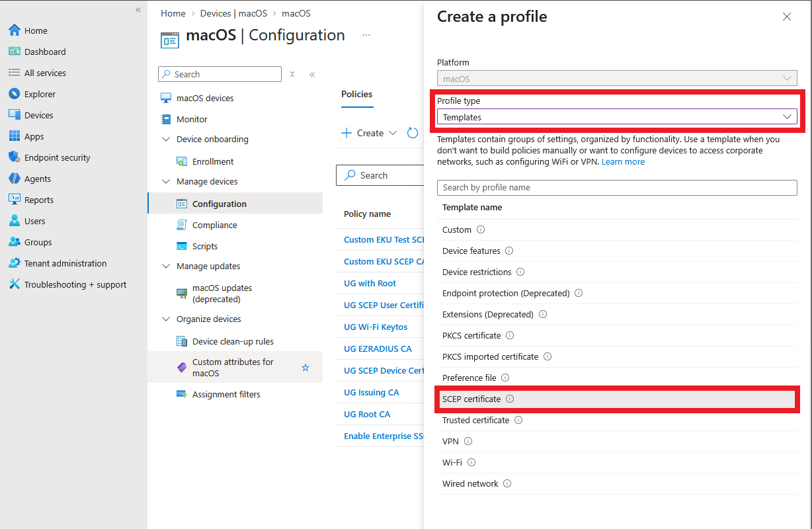Click the Compliance document icon
Viewport: 812px width, 529px height.
(x=182, y=225)
